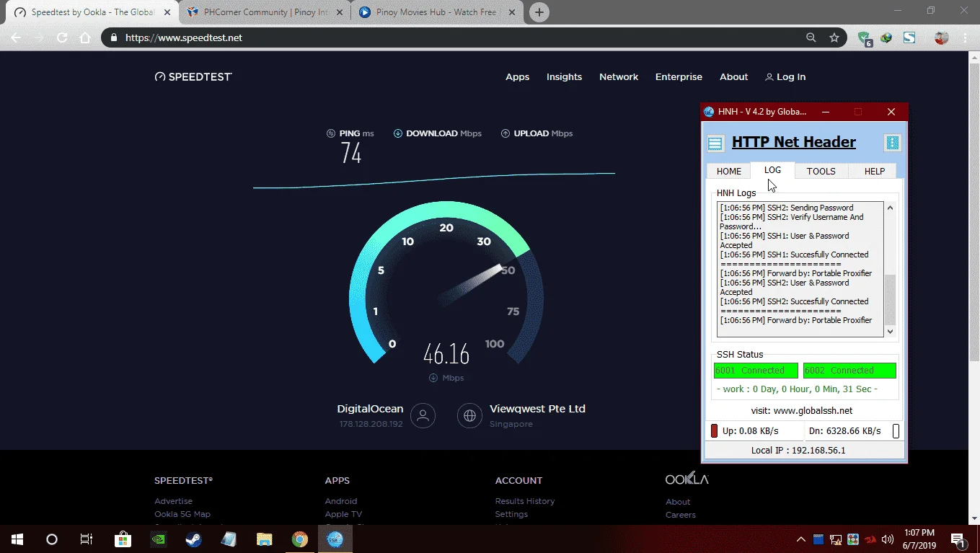Click the film-strip icon in HNH window
Screen dimensions: 980x553
tap(893, 143)
